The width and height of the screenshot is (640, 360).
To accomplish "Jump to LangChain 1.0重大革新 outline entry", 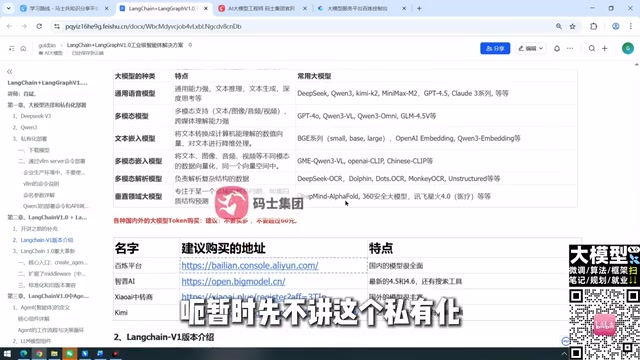I will click(44, 251).
